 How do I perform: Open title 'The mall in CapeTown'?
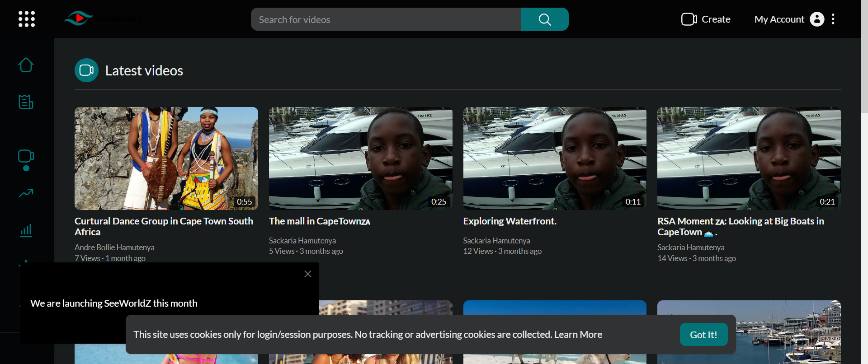pyautogui.click(x=320, y=221)
